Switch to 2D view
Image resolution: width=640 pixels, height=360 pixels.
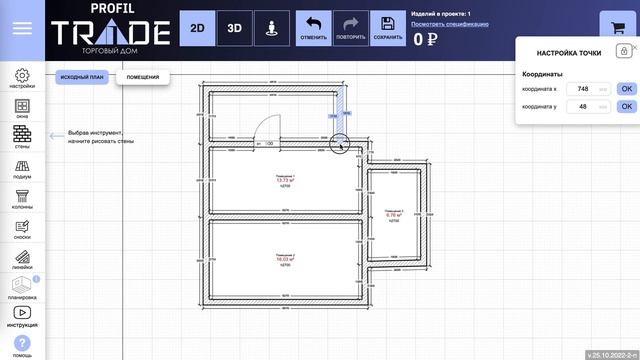point(197,28)
